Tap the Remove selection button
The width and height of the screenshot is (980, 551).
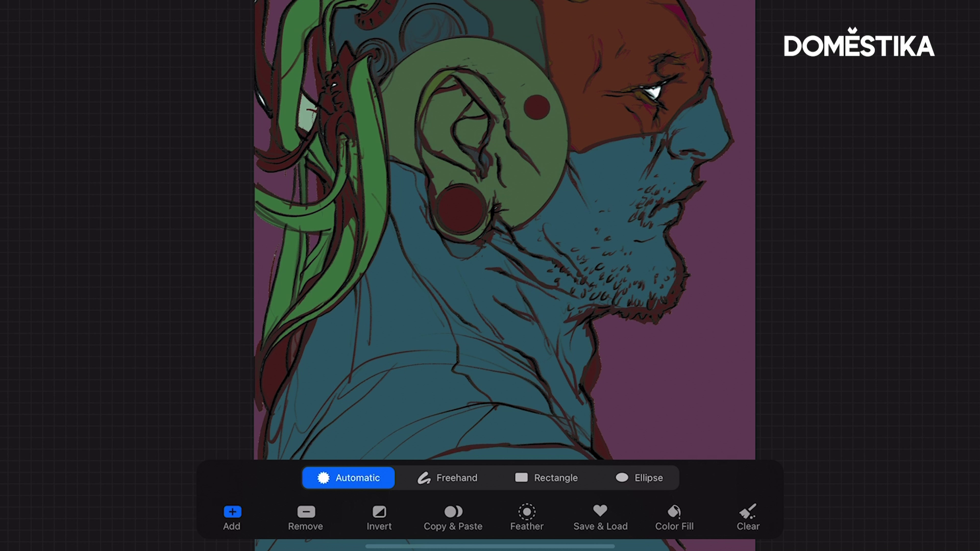point(306,518)
